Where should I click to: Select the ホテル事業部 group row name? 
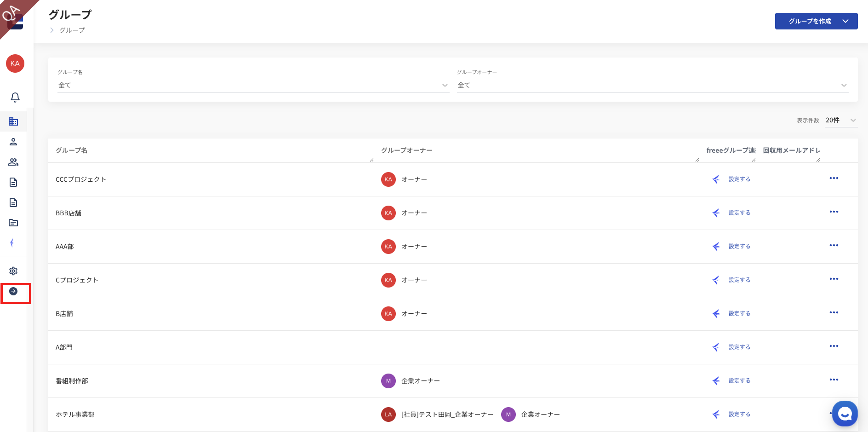(x=75, y=415)
